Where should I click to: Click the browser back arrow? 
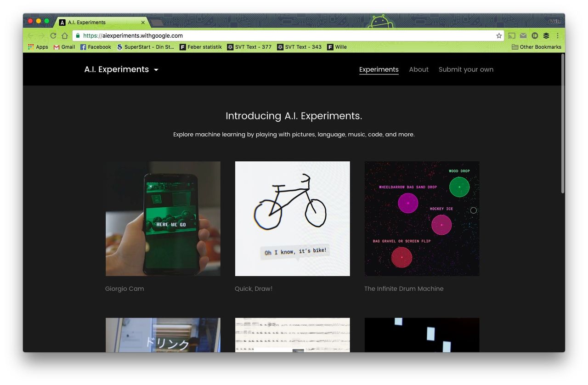click(x=31, y=36)
